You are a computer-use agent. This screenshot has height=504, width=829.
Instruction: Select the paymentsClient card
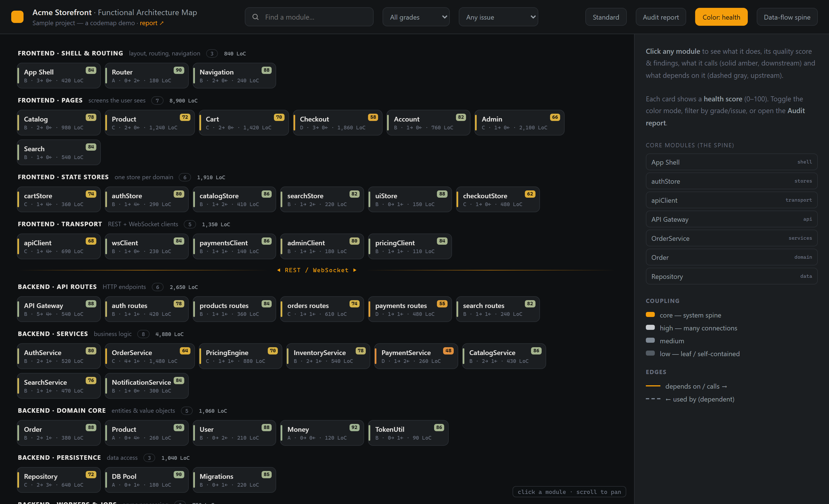point(234,247)
